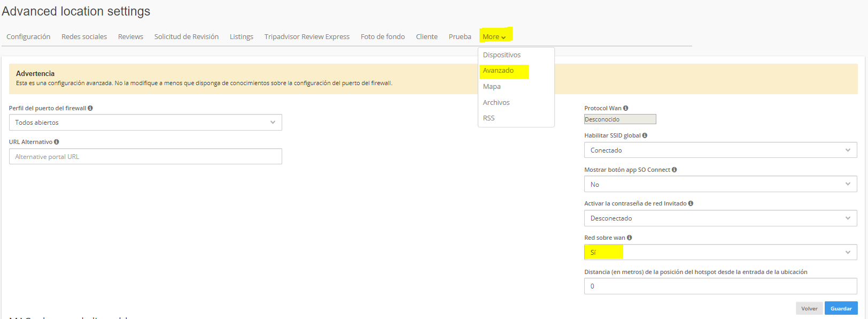Expand the Perfil del puerto del firewall dropdown
The height and width of the screenshot is (319, 868).
(x=145, y=123)
